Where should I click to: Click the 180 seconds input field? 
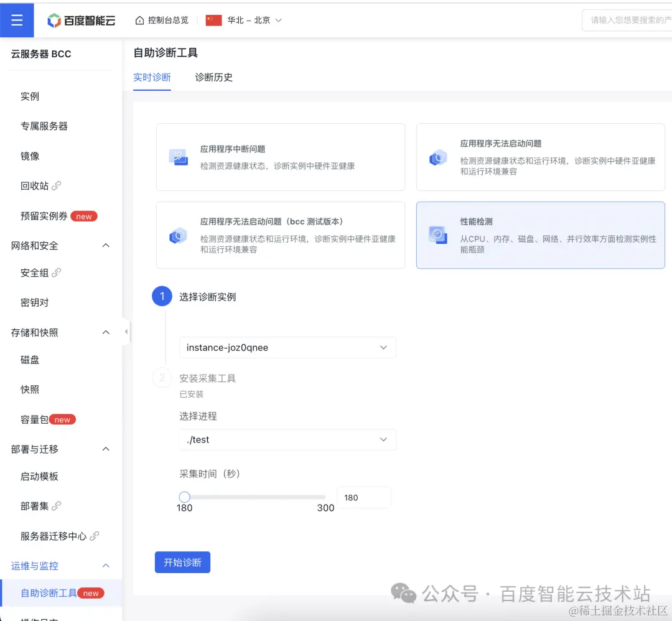tap(363, 497)
